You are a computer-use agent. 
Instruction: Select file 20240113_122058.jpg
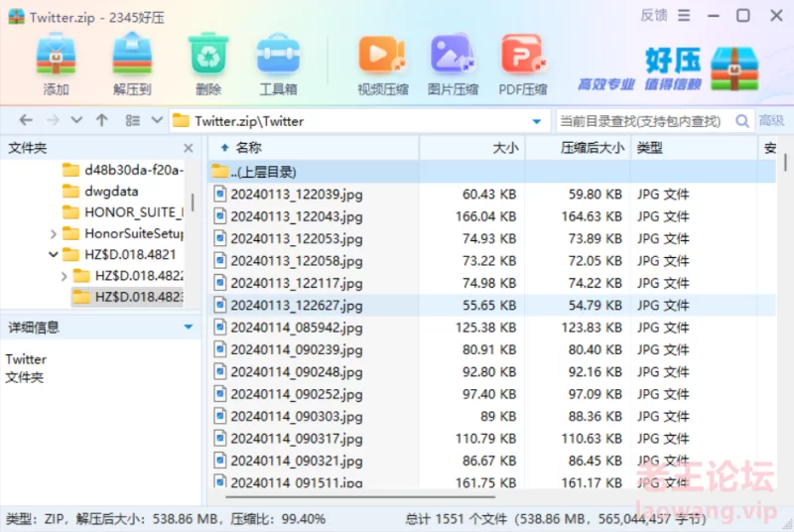491,261
